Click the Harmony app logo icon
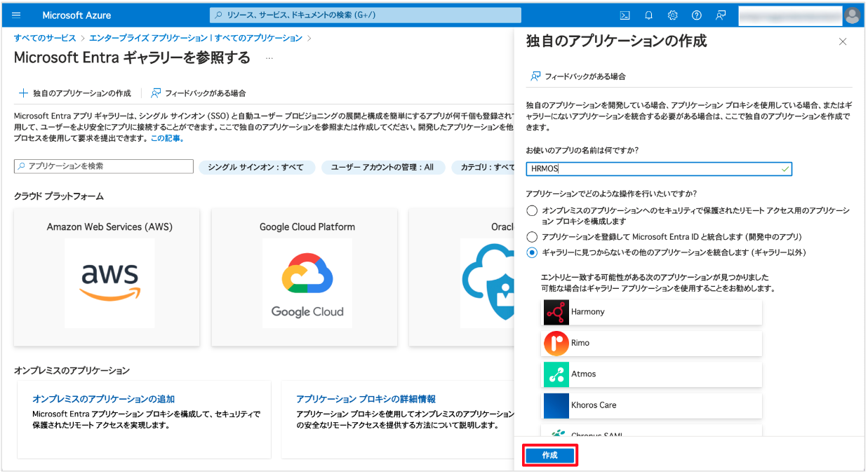868x474 pixels. tap(556, 312)
